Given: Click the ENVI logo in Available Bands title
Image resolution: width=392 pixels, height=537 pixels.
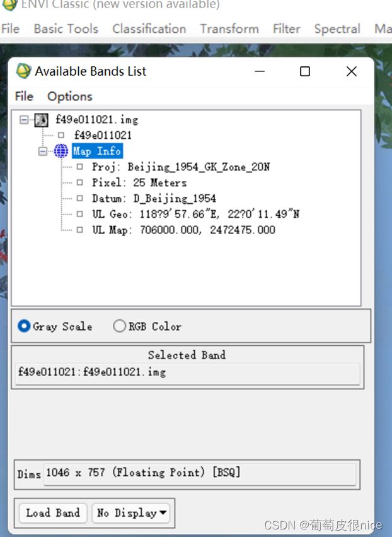Looking at the screenshot, I should pos(23,71).
